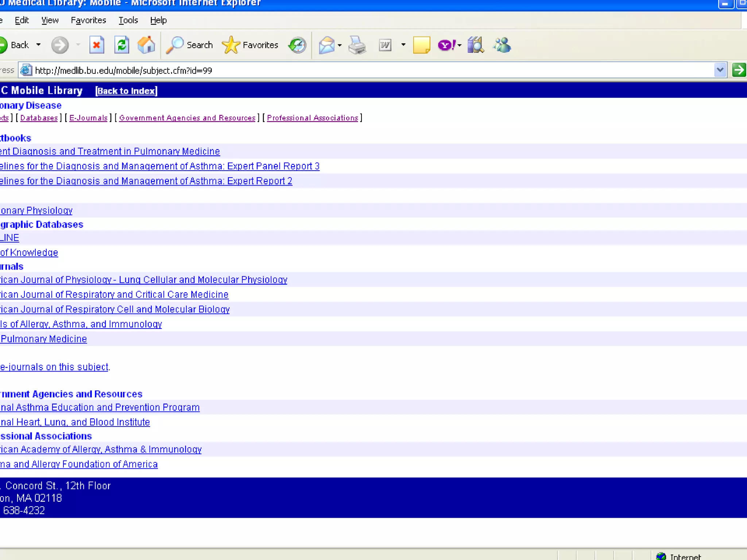Open Professional Associations section link
This screenshot has width=747, height=560.
(312, 118)
